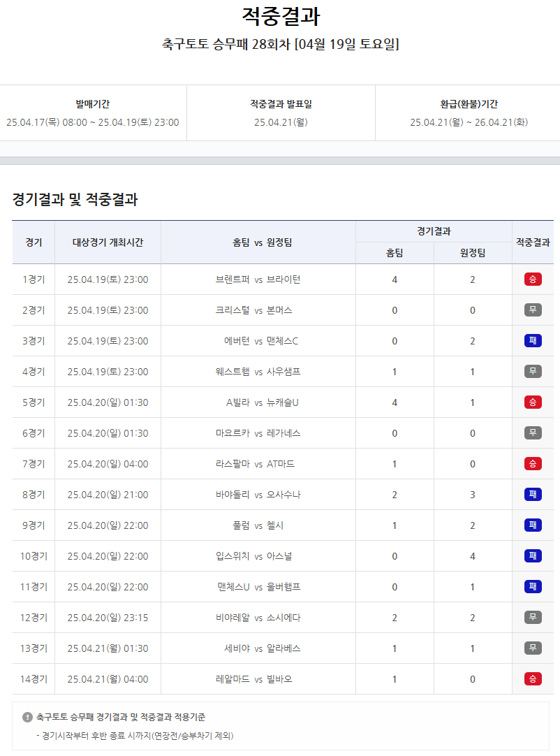Screen dimensions: 560x756
Task: Click the info icon beside 적용기준 notice
Action: (x=28, y=717)
